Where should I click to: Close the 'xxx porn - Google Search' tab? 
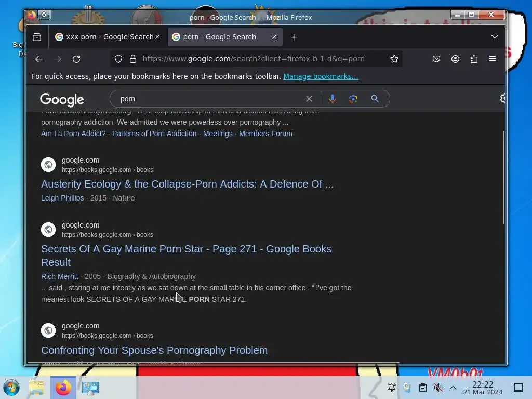[157, 37]
